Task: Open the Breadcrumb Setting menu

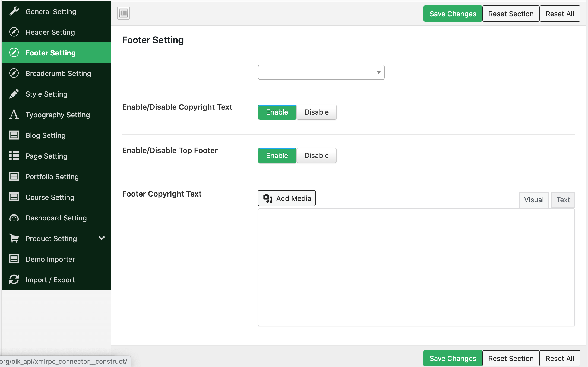Action: tap(56, 73)
